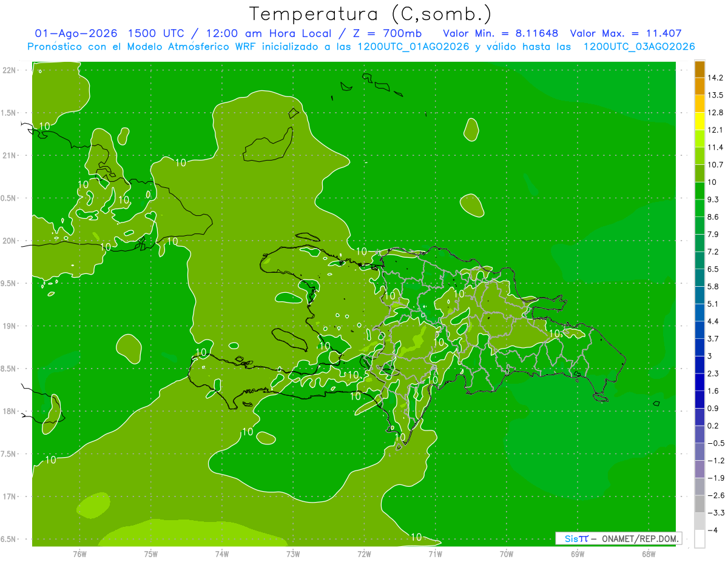The image size is (728, 562).
Task: Click the title "Temperatura (C,somb.)"
Action: tap(370, 15)
